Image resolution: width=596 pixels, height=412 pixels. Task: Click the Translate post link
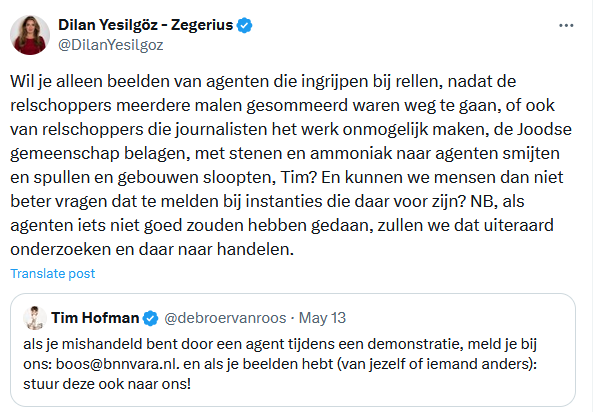coord(52,274)
